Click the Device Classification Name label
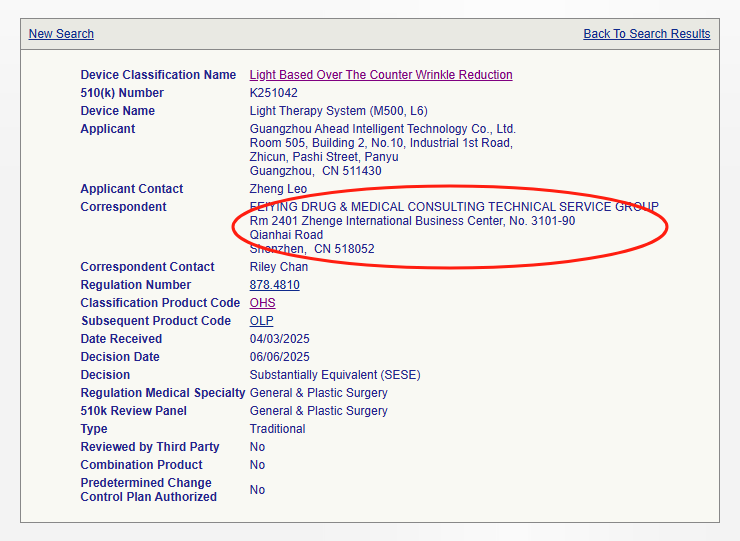The height and width of the screenshot is (541, 740). tap(158, 75)
